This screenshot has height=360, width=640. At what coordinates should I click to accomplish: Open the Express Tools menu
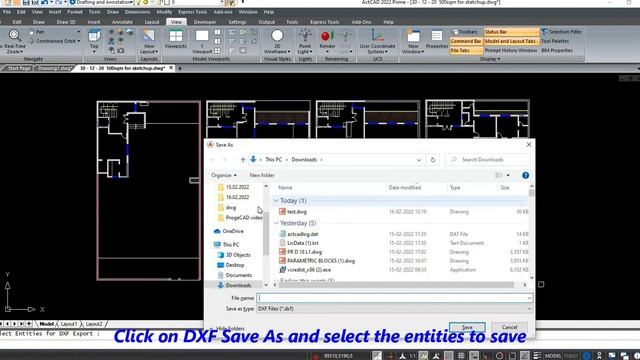[192, 12]
